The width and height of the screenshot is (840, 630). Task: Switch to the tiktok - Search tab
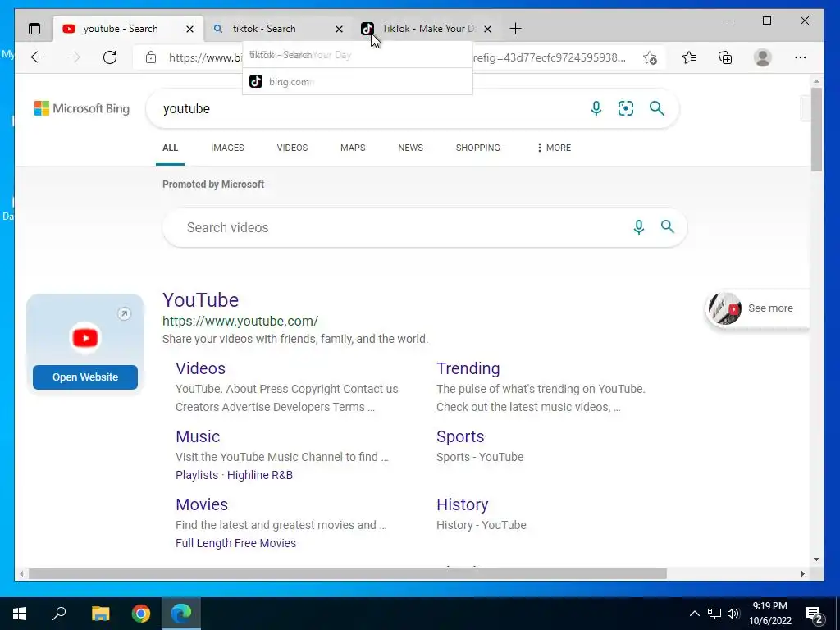pyautogui.click(x=264, y=29)
